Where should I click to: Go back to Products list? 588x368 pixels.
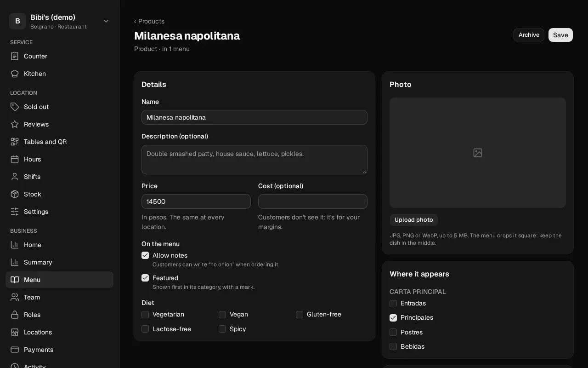(x=149, y=21)
